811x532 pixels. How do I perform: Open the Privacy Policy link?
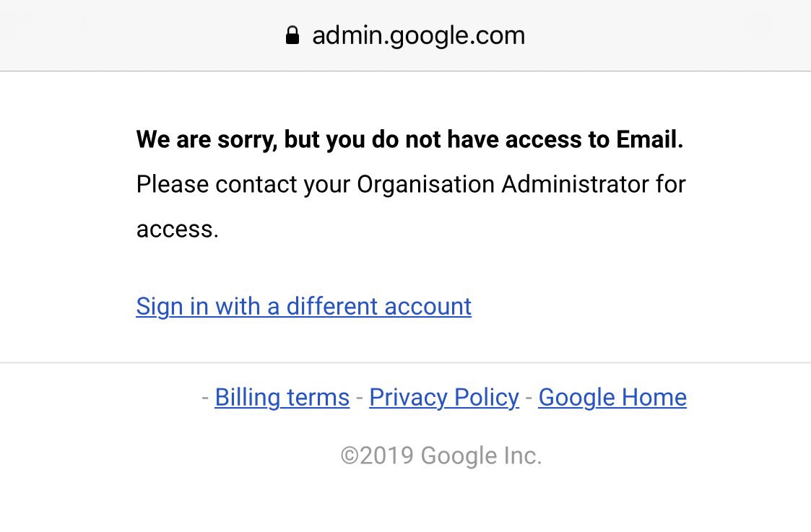pyautogui.click(x=443, y=398)
